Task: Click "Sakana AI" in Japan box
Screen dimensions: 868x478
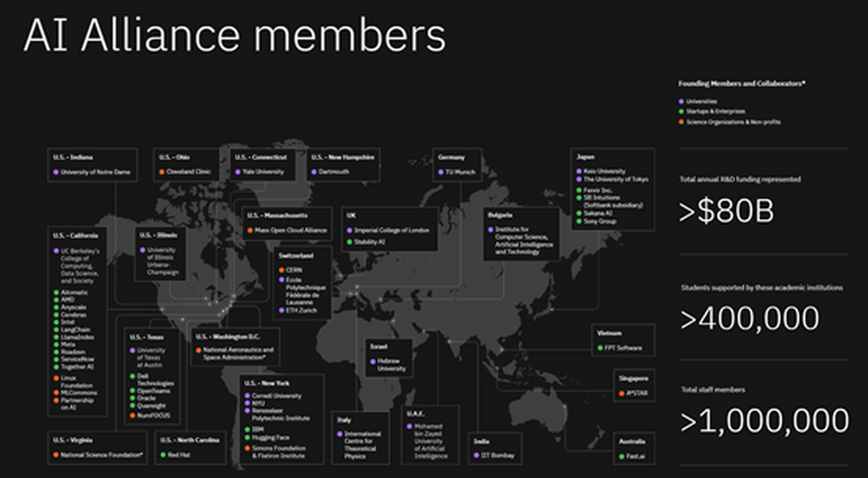Action: pos(598,213)
